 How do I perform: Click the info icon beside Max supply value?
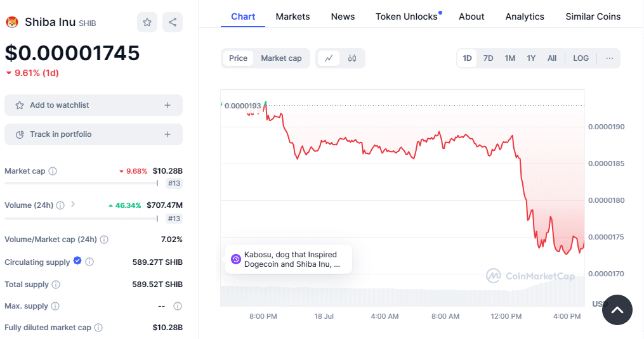[x=178, y=306]
